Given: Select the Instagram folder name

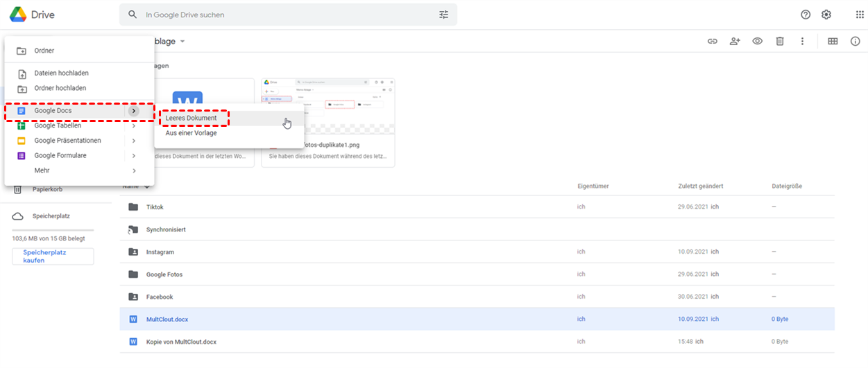Looking at the screenshot, I should click(160, 252).
